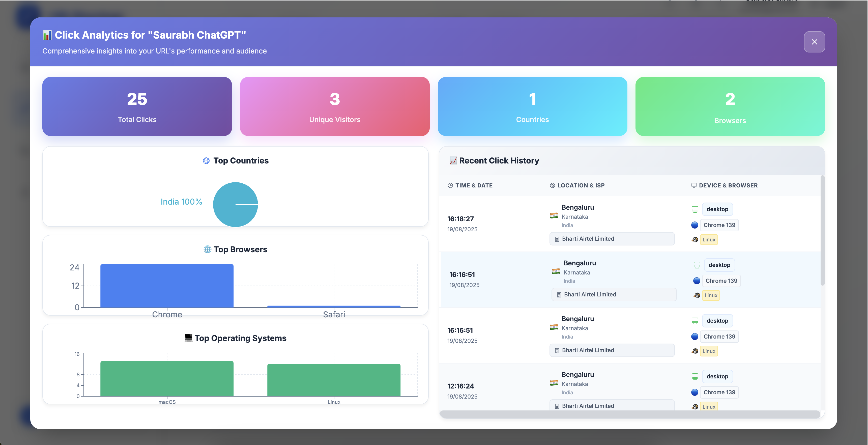Click the laptop icon beside Top Operating Systems

(x=188, y=338)
